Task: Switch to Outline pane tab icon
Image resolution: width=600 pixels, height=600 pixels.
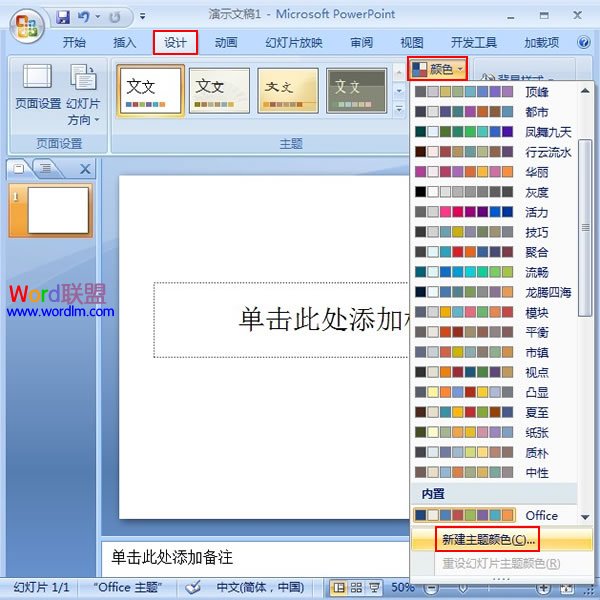Action: click(46, 168)
